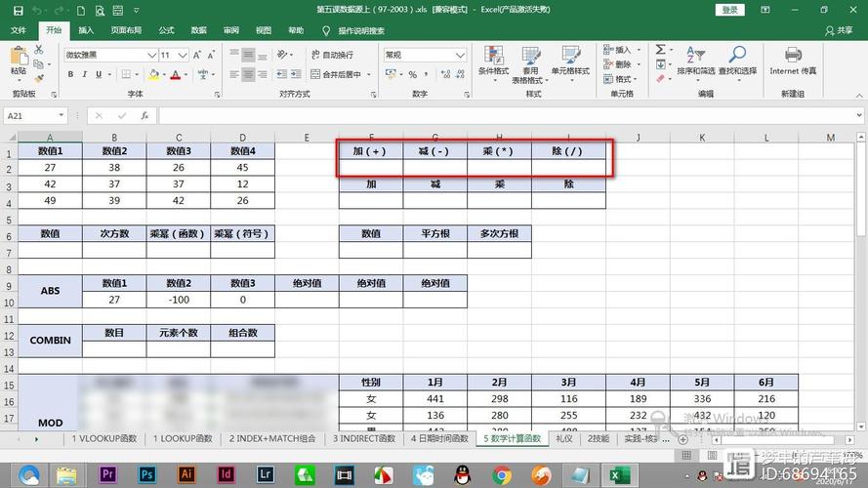Switch to Page Layout (页面布局) tab
The height and width of the screenshot is (488, 868).
[x=126, y=30]
